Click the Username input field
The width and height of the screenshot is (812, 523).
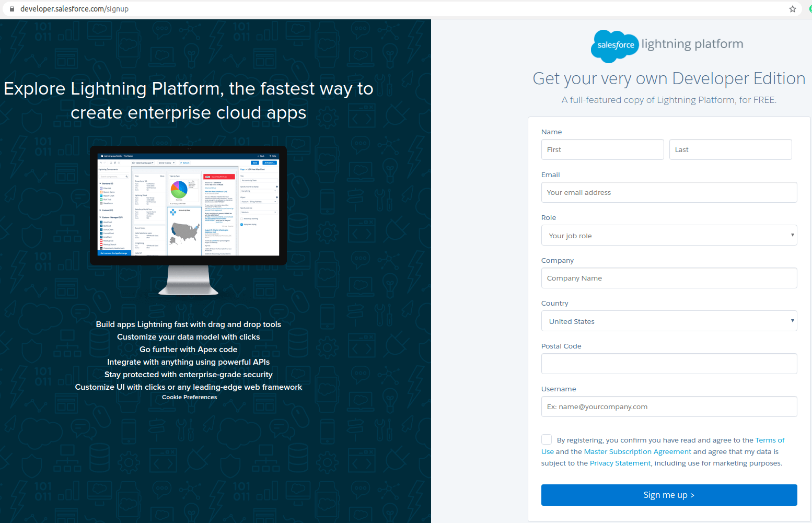[669, 406]
